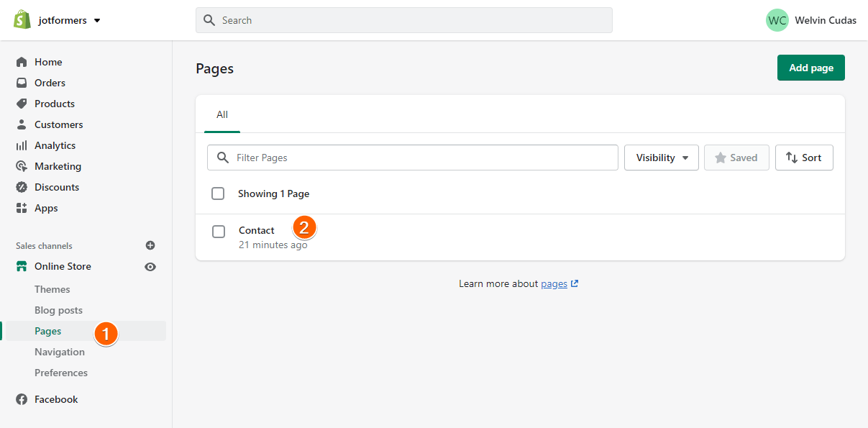
Task: Toggle the Online Store visibility eye icon
Action: 150,266
